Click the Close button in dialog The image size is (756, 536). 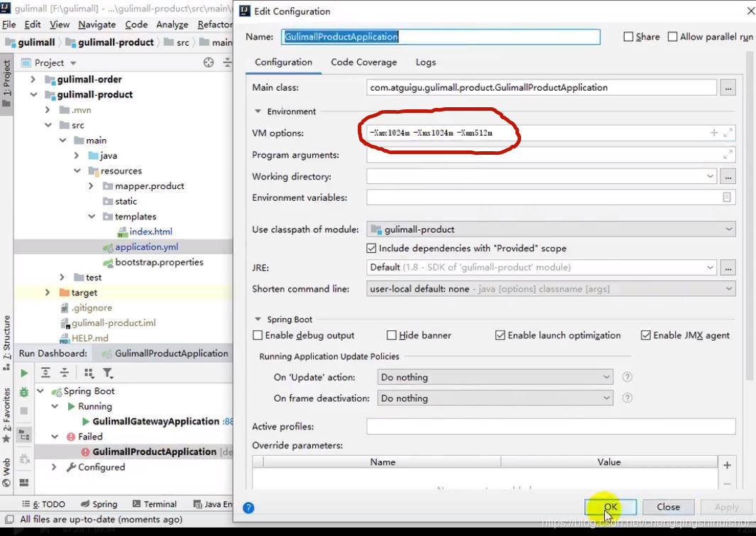pos(668,507)
